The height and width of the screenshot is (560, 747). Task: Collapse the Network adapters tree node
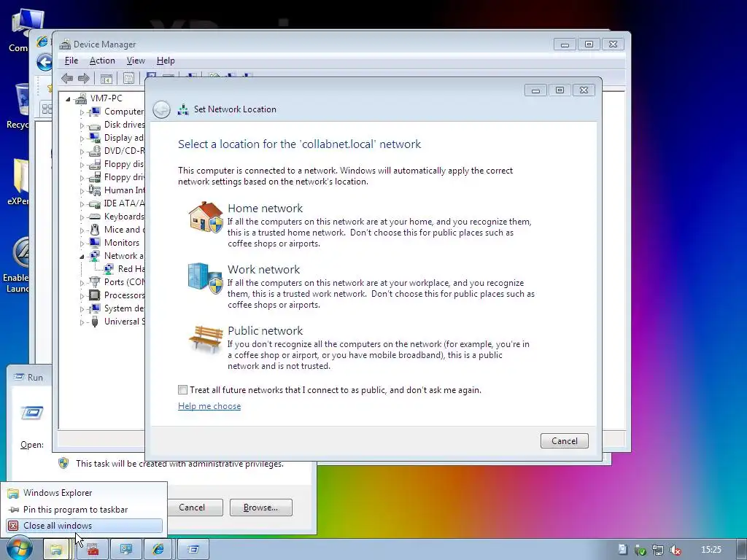click(x=82, y=257)
